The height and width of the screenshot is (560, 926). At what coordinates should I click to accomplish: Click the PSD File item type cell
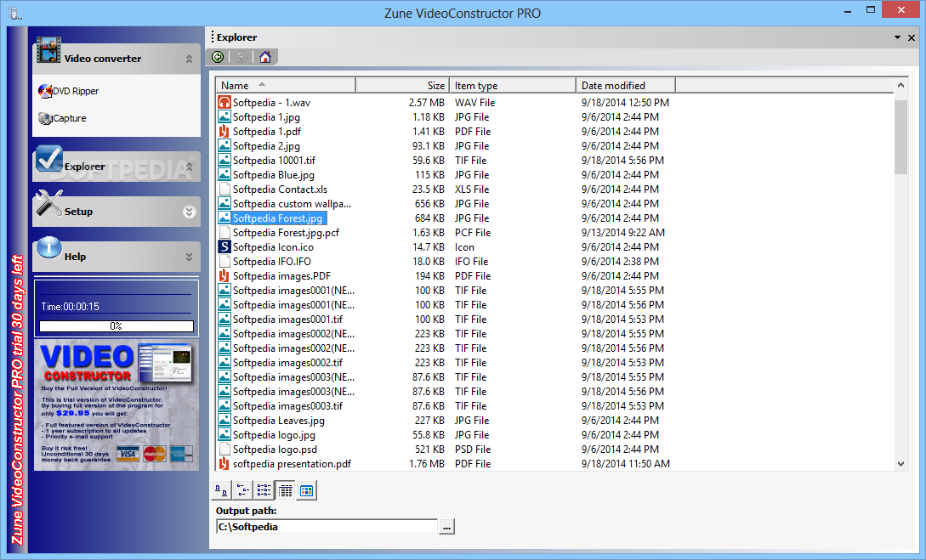click(x=473, y=449)
